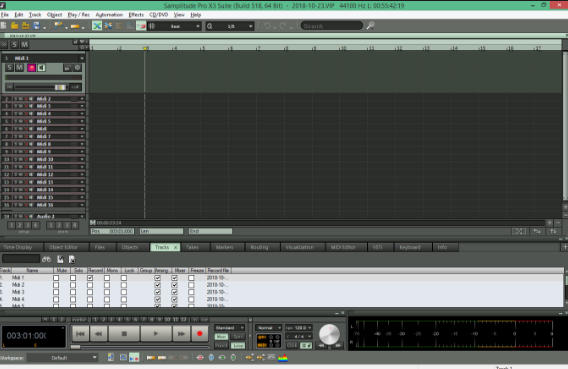Click the global M mute button above tracks
The height and width of the screenshot is (369, 568).
pyautogui.click(x=24, y=45)
